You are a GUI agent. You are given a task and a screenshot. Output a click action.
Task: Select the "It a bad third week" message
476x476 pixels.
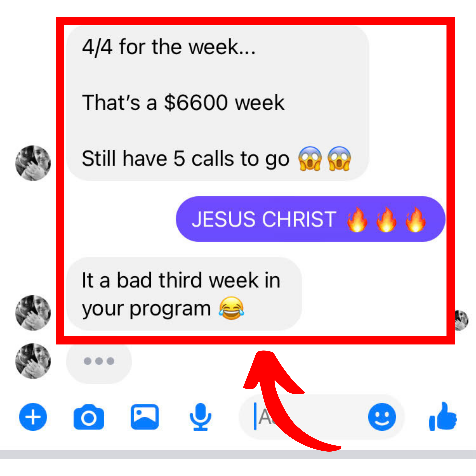pos(184,294)
